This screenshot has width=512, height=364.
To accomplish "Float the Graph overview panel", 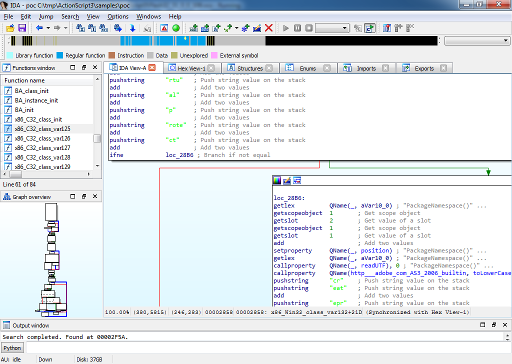I will click(x=84, y=196).
